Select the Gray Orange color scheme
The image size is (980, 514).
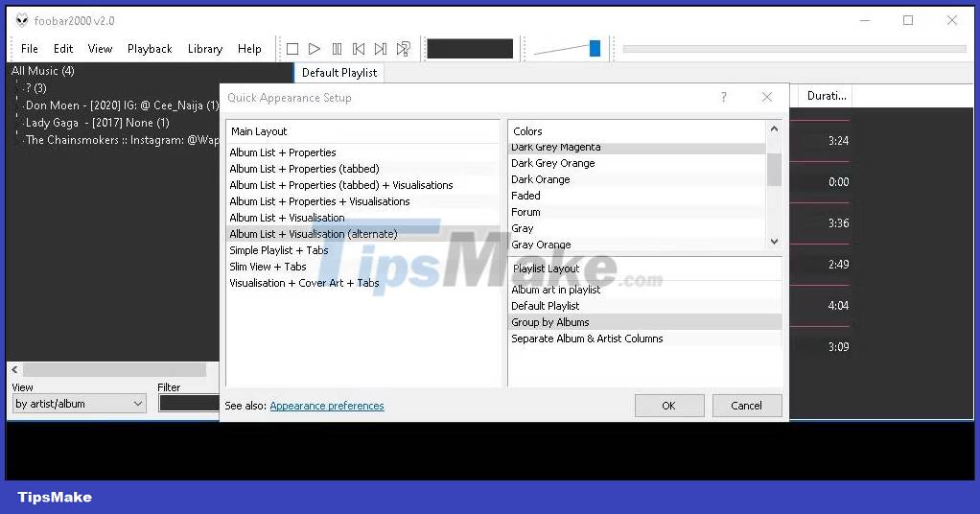[637, 245]
